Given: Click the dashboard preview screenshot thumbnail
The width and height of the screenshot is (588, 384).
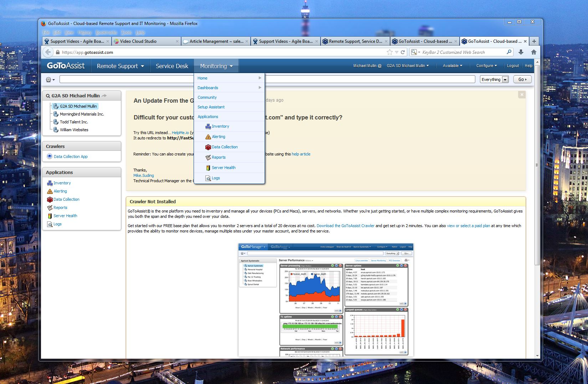Looking at the screenshot, I should [x=326, y=300].
